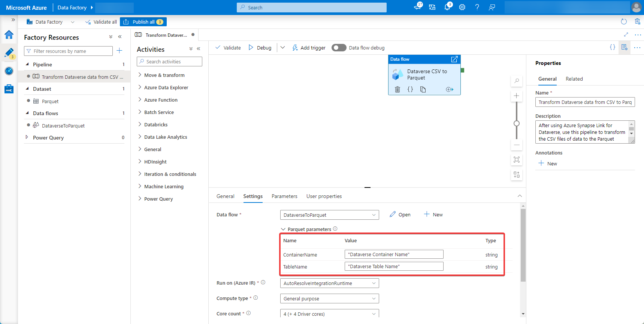Viewport: 644px width, 324px height.
Task: Open pipeline code braces icon
Action: tap(613, 47)
